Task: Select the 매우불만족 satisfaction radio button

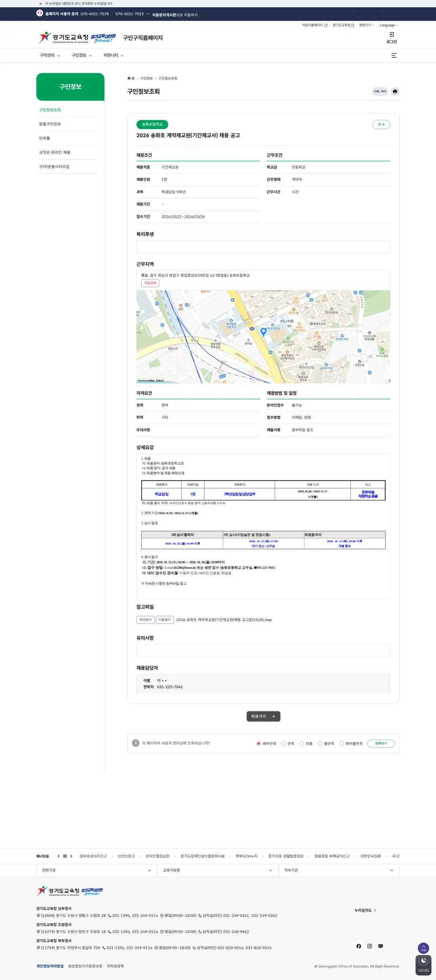Action: (x=341, y=744)
